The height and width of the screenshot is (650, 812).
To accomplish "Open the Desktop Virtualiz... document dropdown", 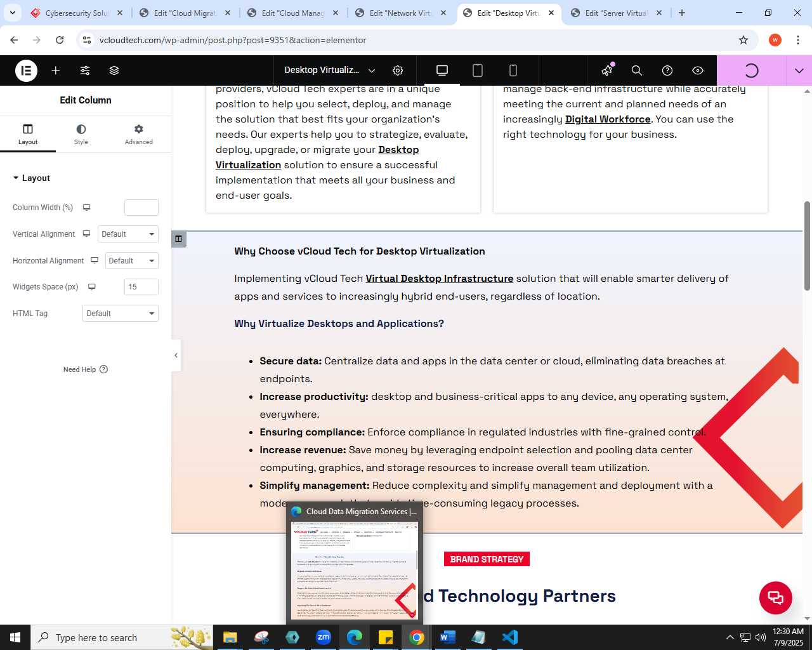I will [x=329, y=70].
